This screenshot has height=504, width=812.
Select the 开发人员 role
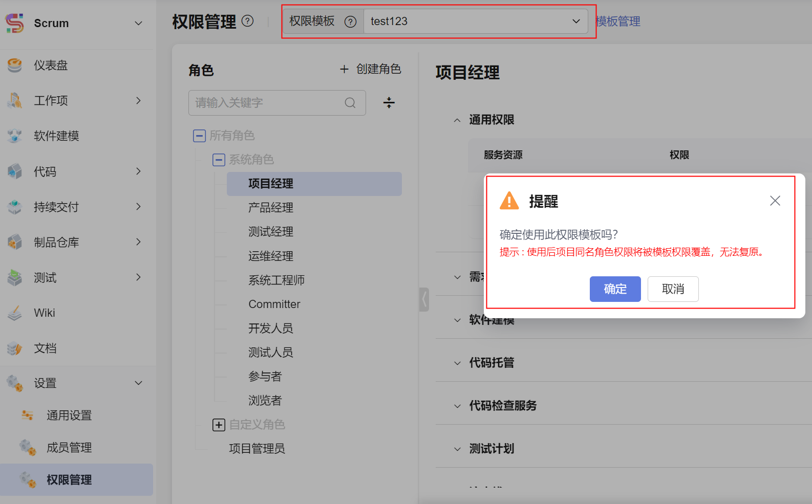(x=271, y=328)
